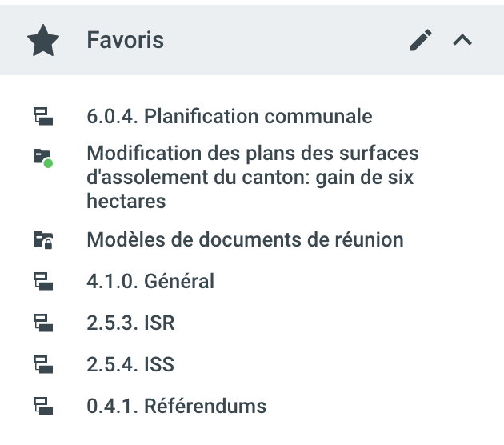Screen dimensions: 504x445
Task: Click the repository icon next to 2.5.3. ISR
Action: pyautogui.click(x=43, y=323)
